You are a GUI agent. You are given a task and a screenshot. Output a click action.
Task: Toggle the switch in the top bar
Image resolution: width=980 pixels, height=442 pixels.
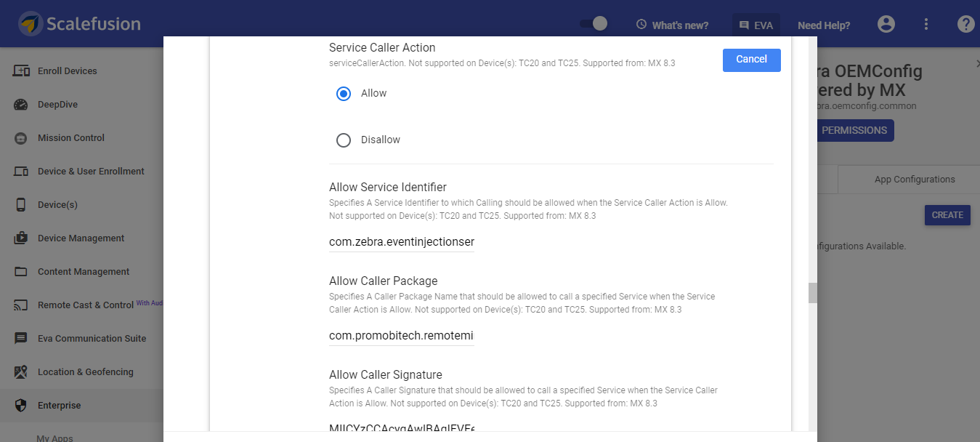pyautogui.click(x=594, y=24)
